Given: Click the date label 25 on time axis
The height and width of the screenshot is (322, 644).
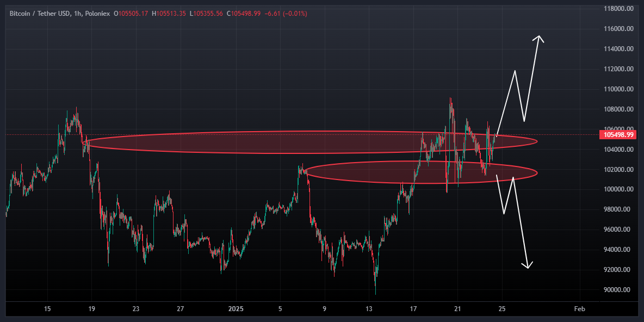Looking at the screenshot, I should click(x=502, y=309).
